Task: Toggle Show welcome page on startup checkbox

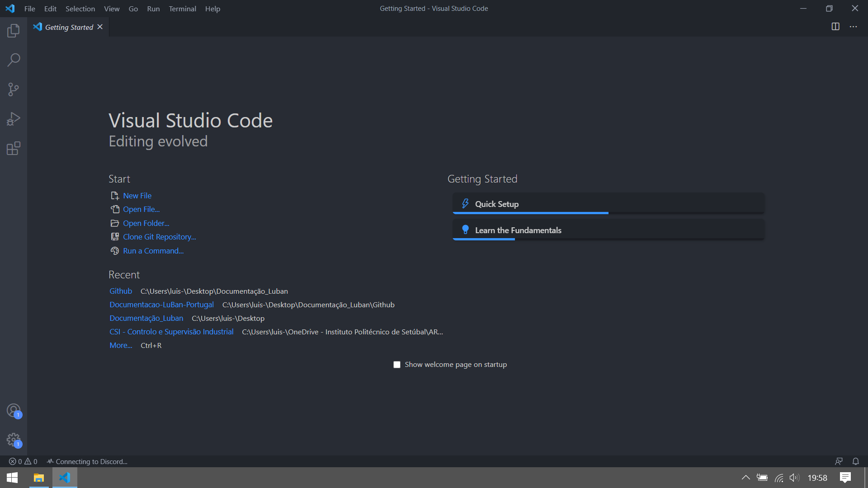Action: [x=397, y=365]
